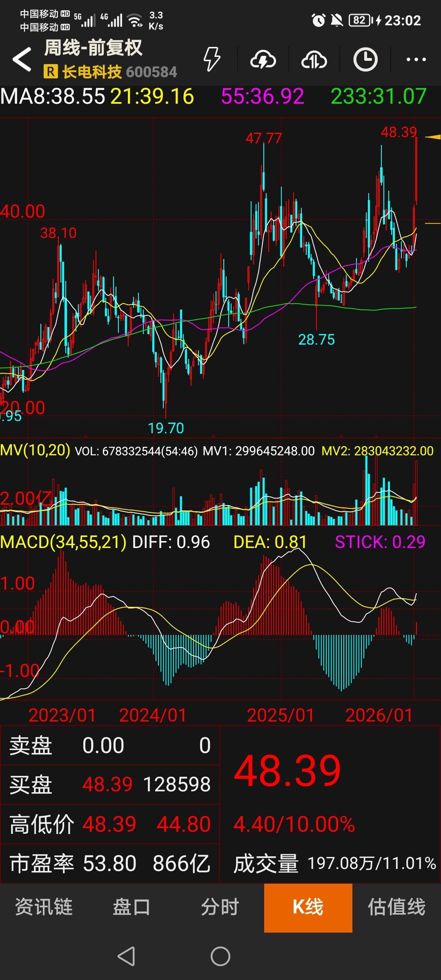Tap the 市盈率 53.80 row
The image size is (441, 980).
[110, 864]
